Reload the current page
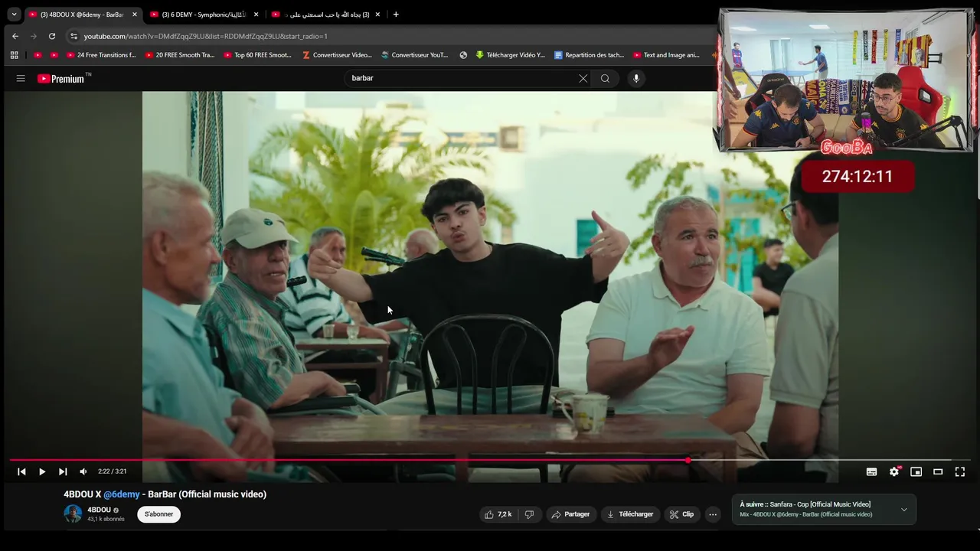980x551 pixels. [52, 36]
